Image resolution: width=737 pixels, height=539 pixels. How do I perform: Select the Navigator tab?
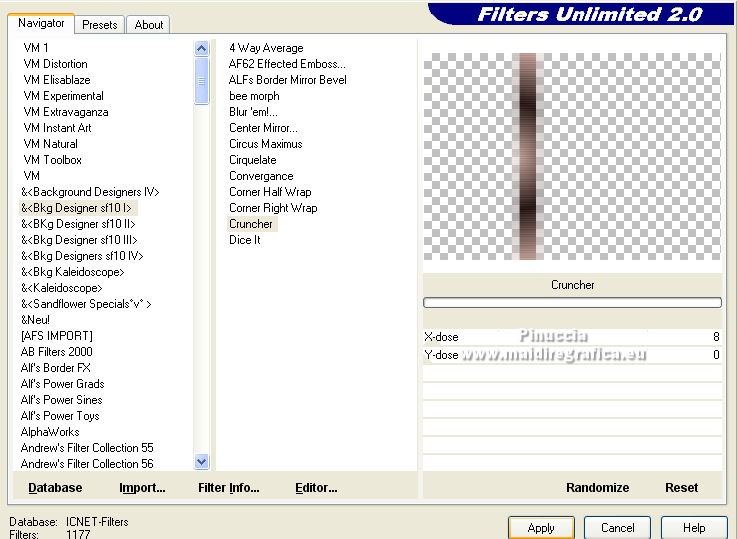tap(41, 23)
